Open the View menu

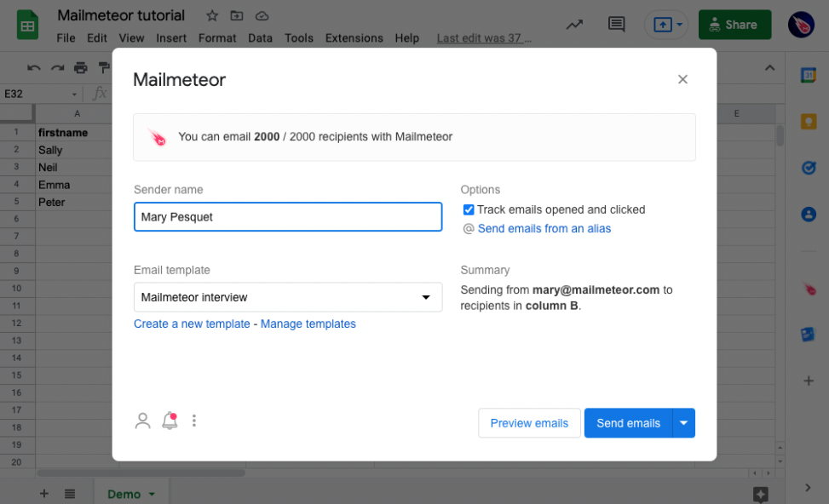[131, 38]
